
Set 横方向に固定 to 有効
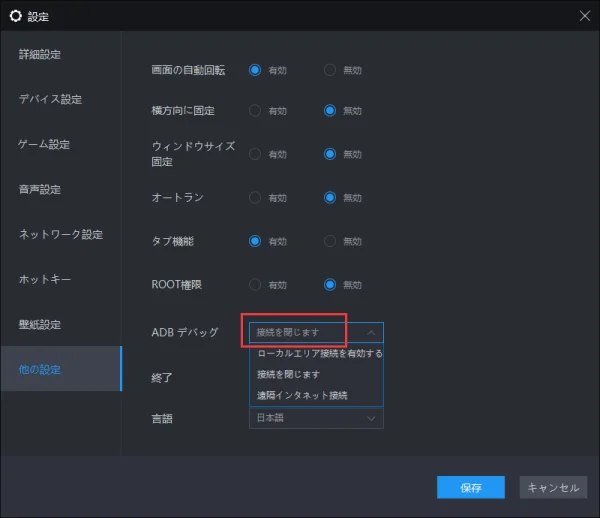point(255,111)
